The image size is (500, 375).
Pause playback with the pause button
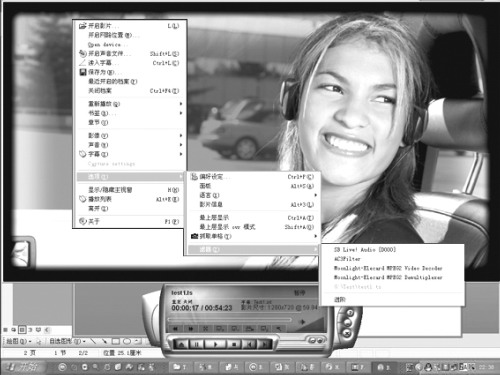coord(197,344)
